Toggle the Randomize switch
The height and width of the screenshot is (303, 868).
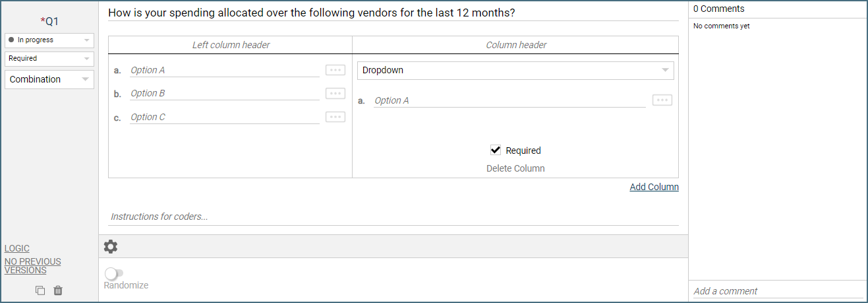click(113, 273)
